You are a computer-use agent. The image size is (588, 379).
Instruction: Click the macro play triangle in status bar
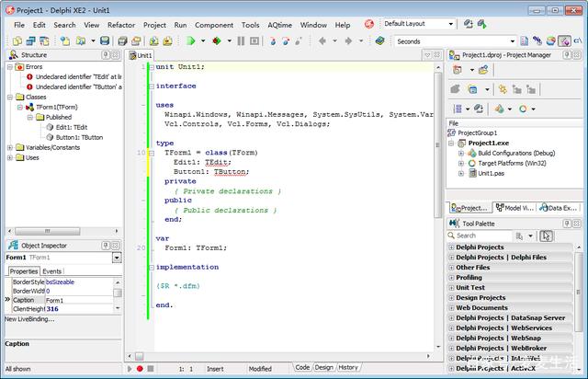[x=130, y=369]
